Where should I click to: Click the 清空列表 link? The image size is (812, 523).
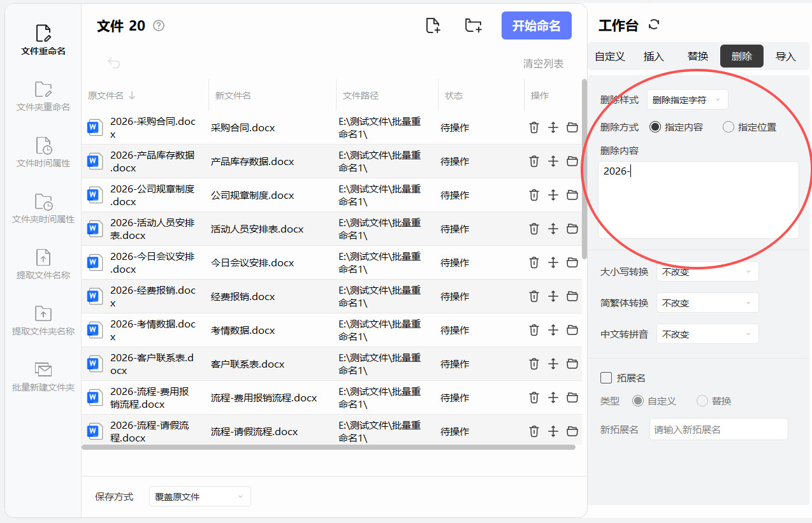pos(543,63)
